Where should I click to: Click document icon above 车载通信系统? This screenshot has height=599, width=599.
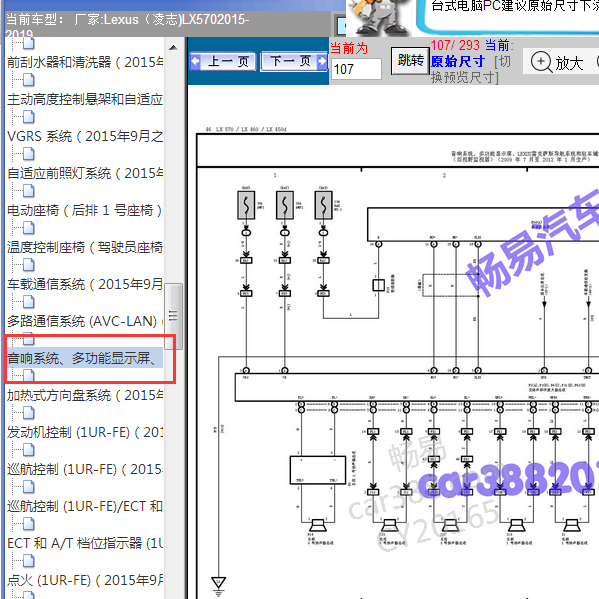29,266
